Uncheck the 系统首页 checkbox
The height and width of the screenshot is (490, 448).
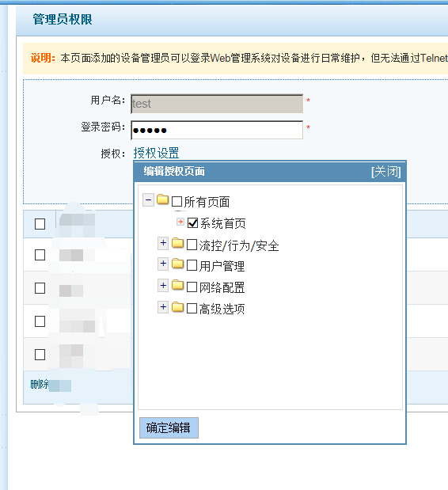192,222
